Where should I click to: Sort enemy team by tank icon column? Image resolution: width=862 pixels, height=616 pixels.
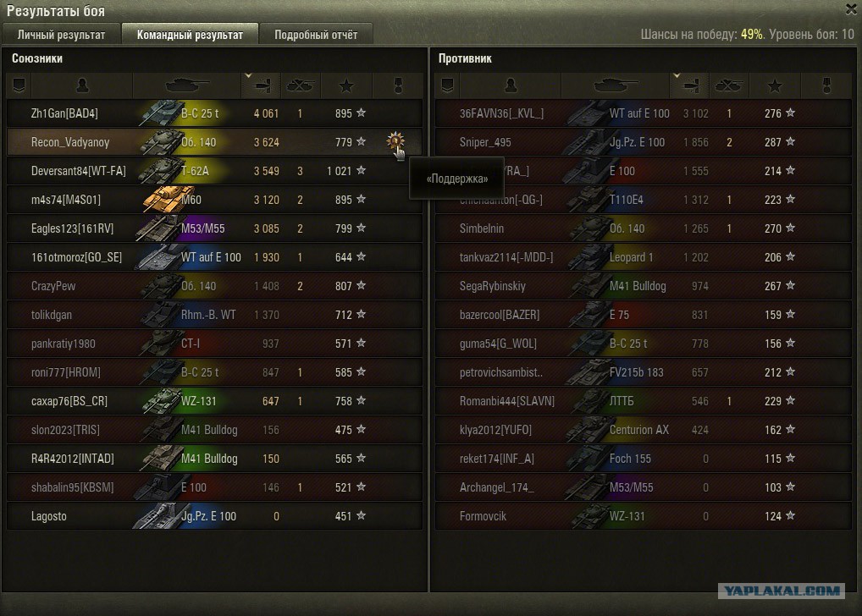coord(615,85)
